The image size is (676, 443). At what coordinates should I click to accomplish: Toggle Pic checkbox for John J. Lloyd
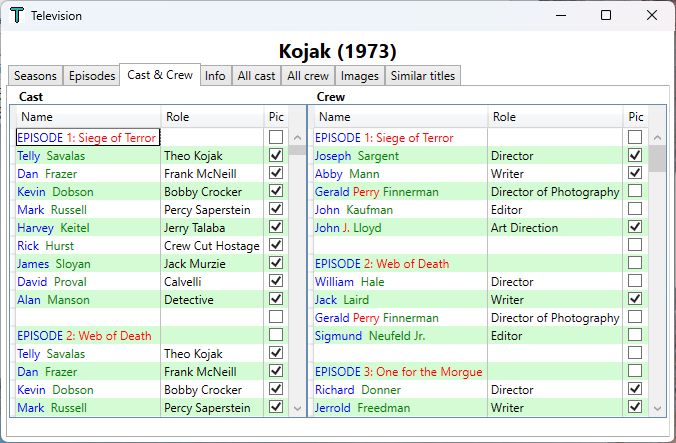[x=635, y=227]
